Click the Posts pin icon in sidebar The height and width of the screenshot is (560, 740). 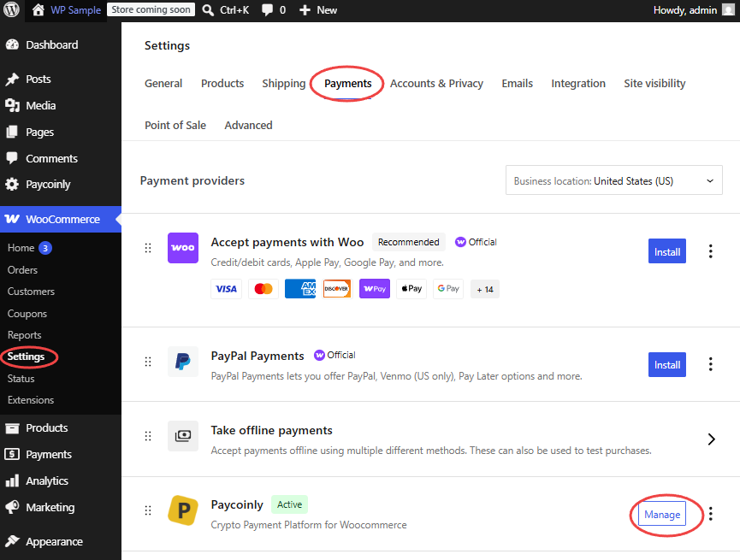[x=12, y=79]
